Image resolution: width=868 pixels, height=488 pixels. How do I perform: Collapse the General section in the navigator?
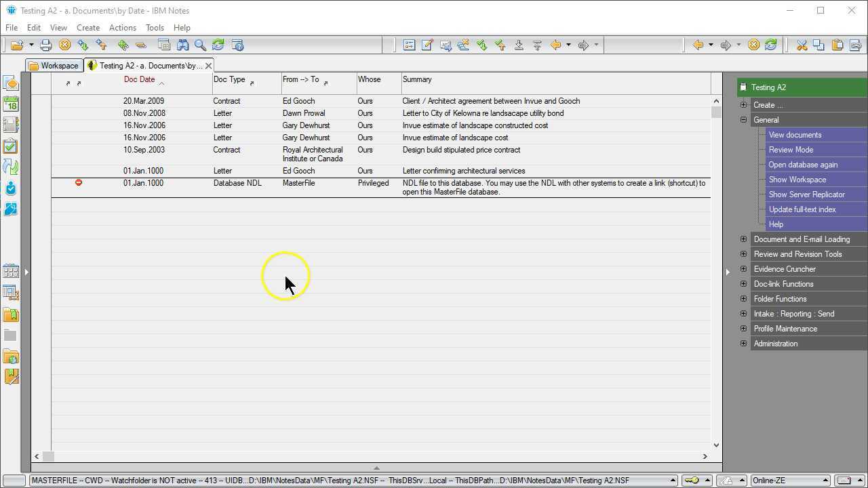tap(743, 120)
